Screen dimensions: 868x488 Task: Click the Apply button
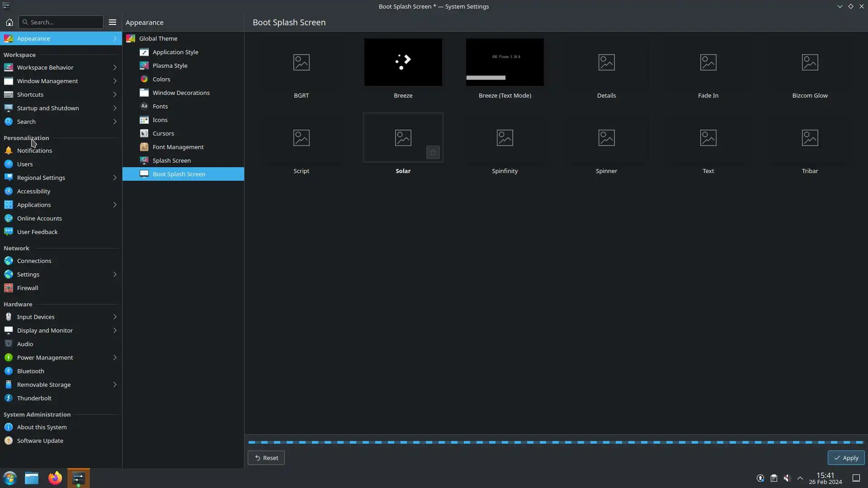click(x=846, y=458)
